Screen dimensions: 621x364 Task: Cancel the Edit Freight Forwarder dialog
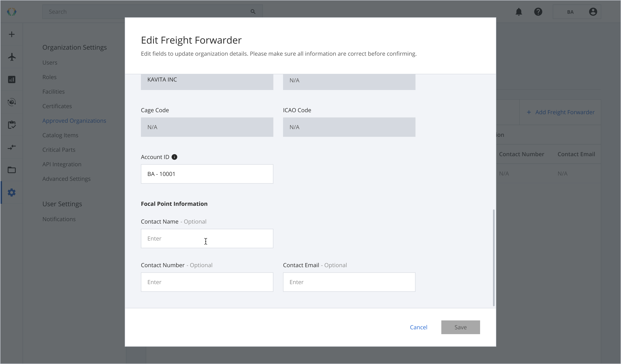(x=419, y=327)
